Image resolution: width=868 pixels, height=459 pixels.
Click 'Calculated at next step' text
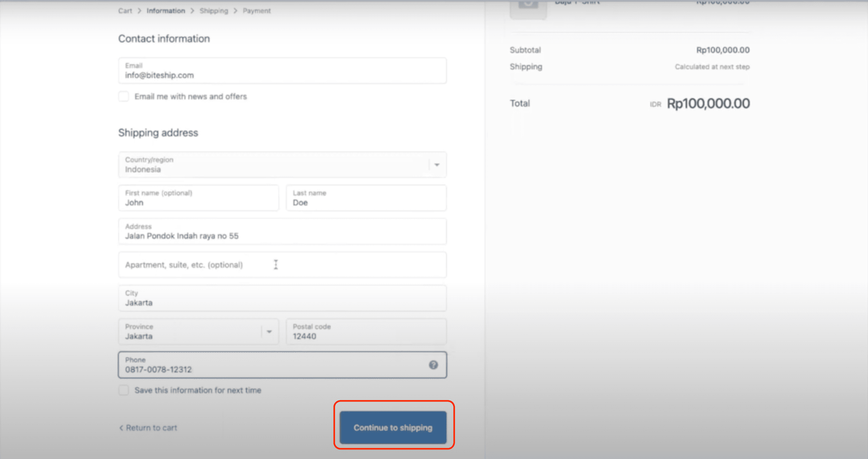point(712,67)
